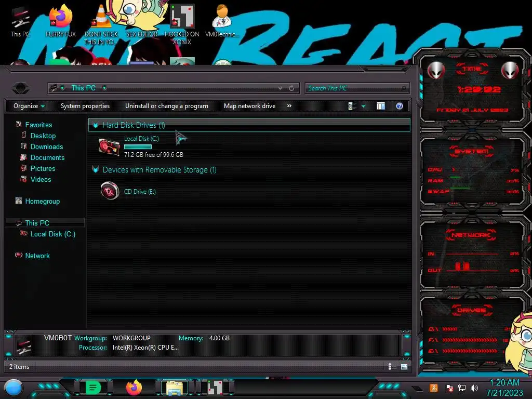Viewport: 532px width, 399px height.
Task: Click the This PC breadcrumb in address bar
Action: pyautogui.click(x=84, y=88)
